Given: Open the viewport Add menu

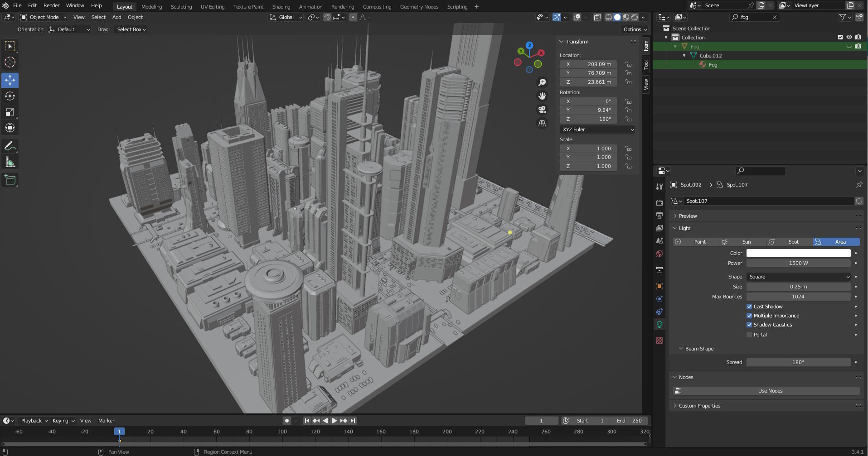Looking at the screenshot, I should 116,17.
